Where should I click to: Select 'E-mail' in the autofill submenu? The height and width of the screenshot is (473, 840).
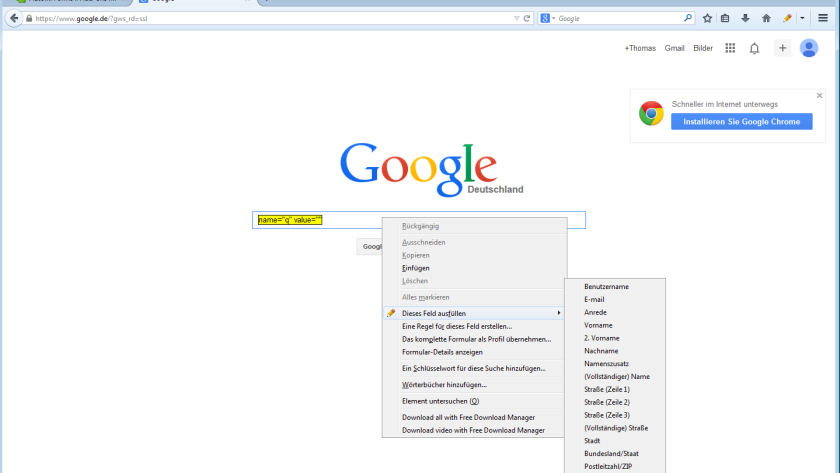point(594,299)
